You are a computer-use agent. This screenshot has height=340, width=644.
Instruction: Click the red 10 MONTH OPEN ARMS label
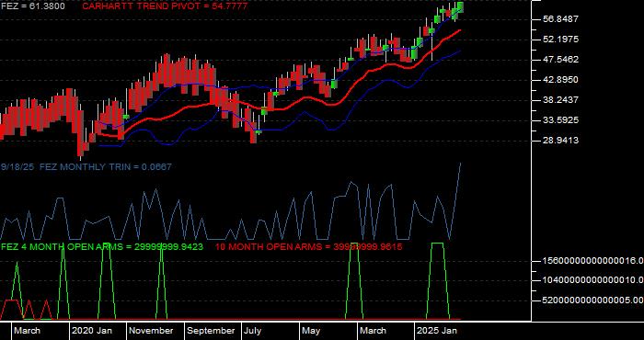308,247
